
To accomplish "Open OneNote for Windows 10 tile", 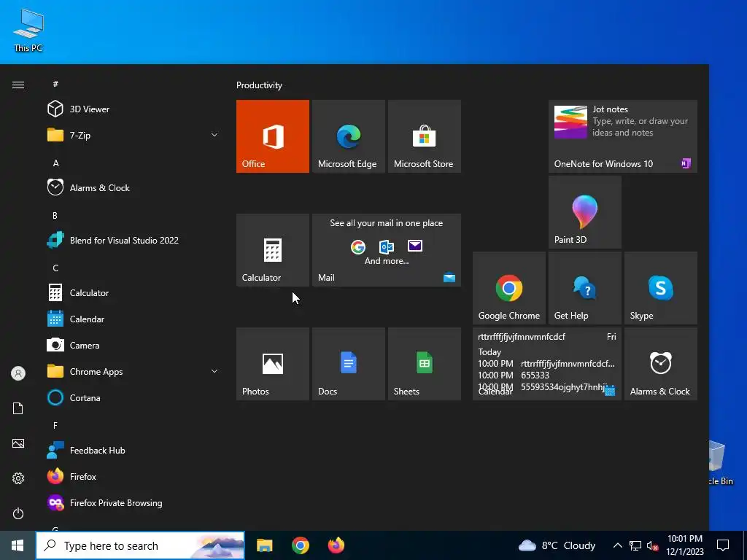I will (623, 136).
